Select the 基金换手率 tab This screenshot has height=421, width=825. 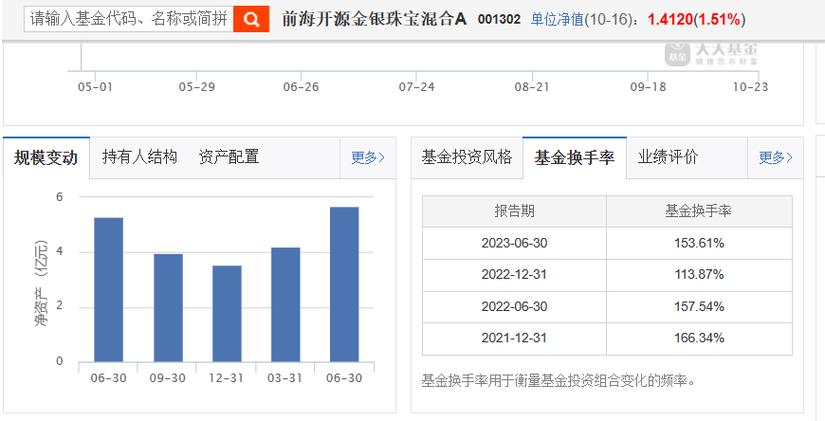click(x=574, y=157)
